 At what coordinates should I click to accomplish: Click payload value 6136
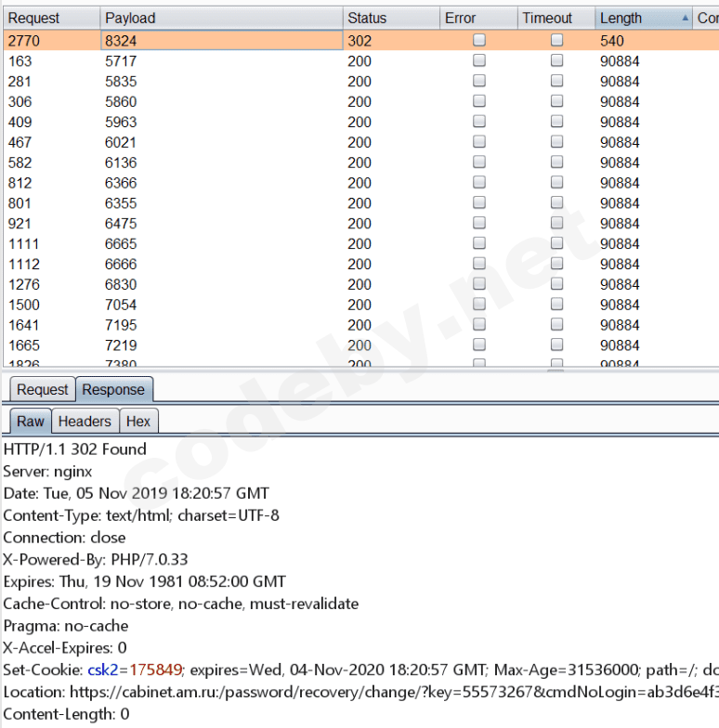click(121, 162)
